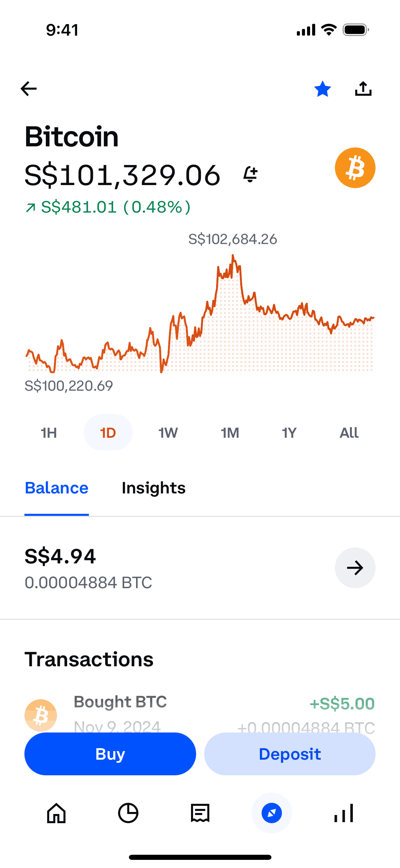
Task: Switch chart to 1M range
Action: [x=230, y=433]
